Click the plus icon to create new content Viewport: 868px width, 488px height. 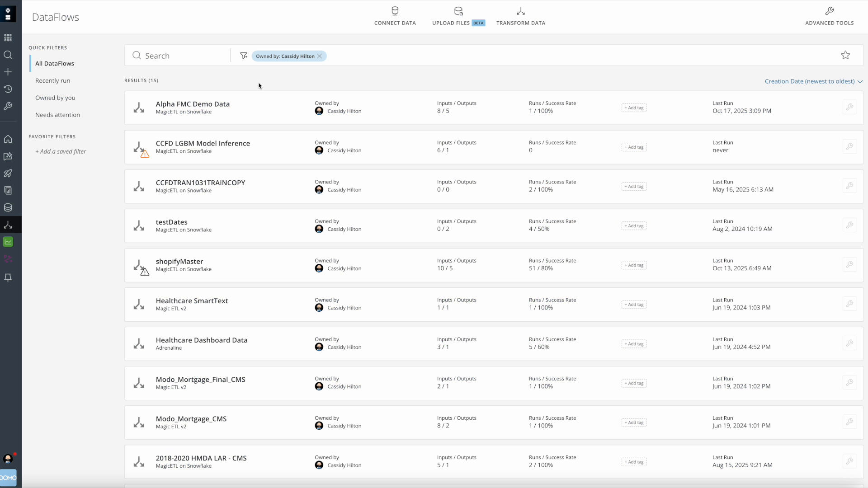(x=8, y=71)
